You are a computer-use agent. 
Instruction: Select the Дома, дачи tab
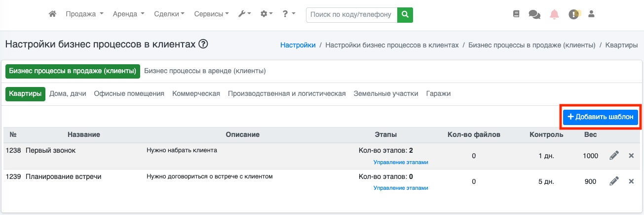[68, 93]
